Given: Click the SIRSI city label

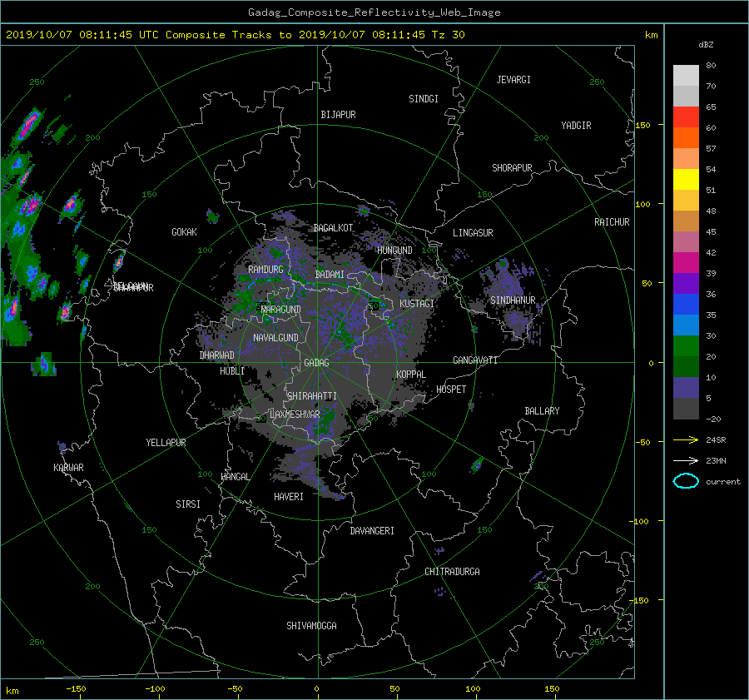Looking at the screenshot, I should click(188, 504).
